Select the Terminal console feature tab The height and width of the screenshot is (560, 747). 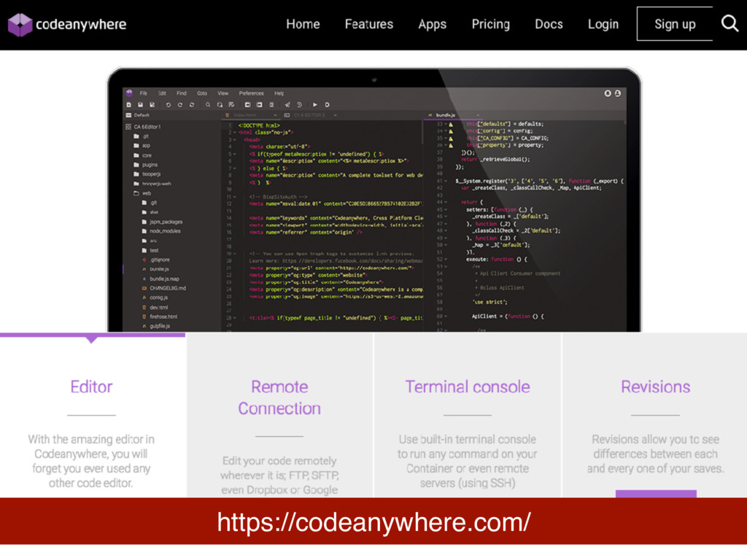[468, 416]
